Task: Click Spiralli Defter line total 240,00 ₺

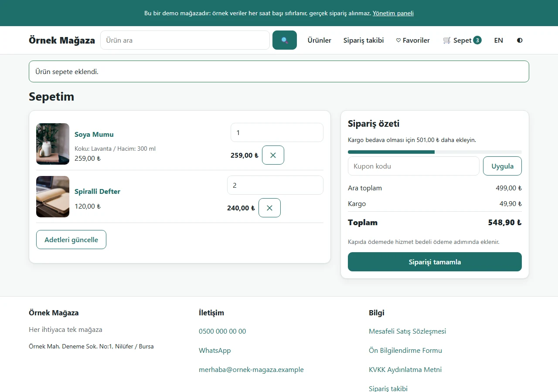Action: 241,208
